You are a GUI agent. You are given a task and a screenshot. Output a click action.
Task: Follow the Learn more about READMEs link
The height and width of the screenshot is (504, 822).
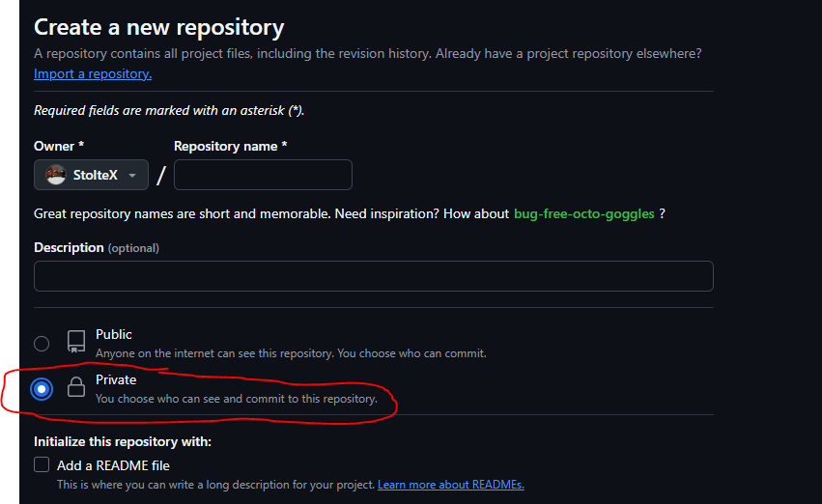click(450, 484)
